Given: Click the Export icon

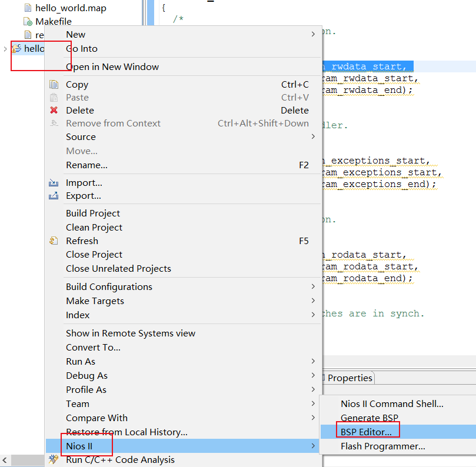Looking at the screenshot, I should 54,196.
